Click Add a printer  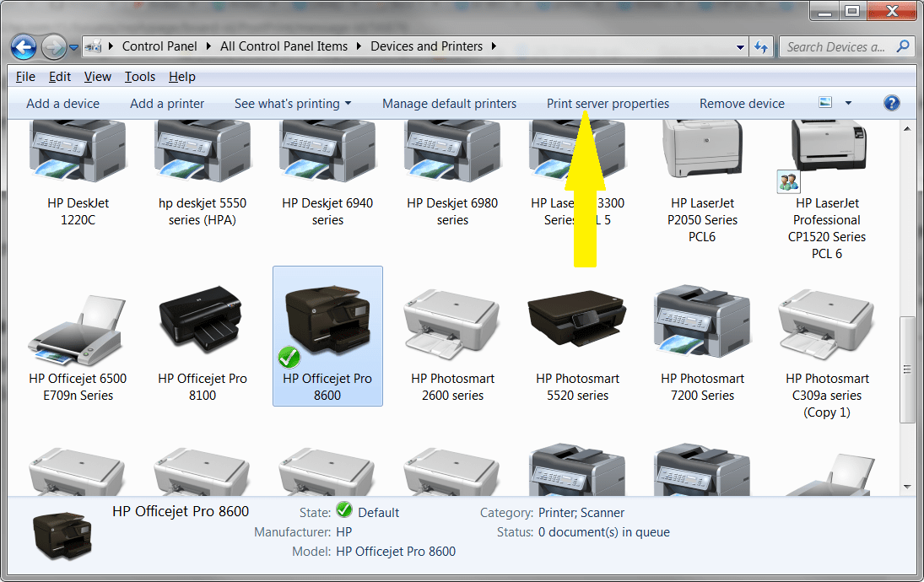click(167, 104)
